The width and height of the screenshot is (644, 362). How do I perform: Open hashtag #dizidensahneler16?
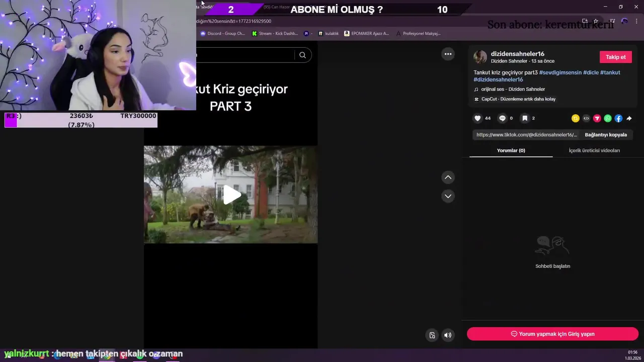(498, 79)
